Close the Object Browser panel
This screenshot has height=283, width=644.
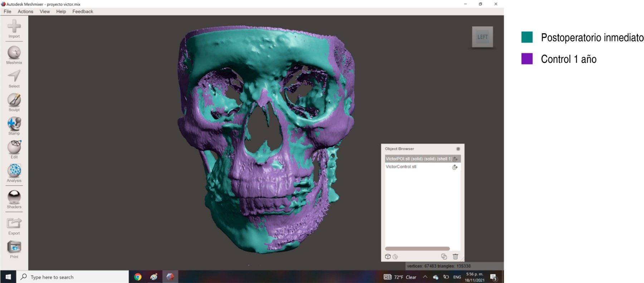458,149
